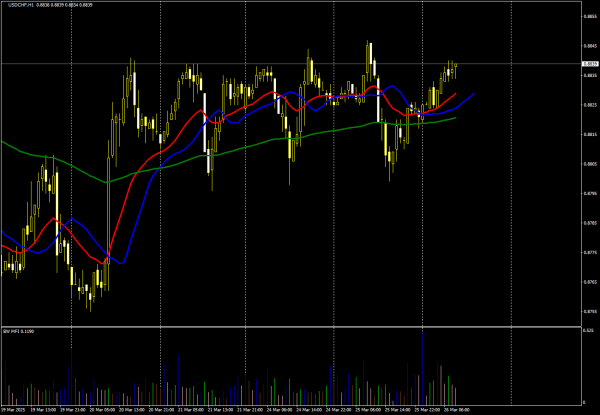Click the 19 Mar 13:00 time label
The width and height of the screenshot is (600, 415).
click(x=41, y=409)
